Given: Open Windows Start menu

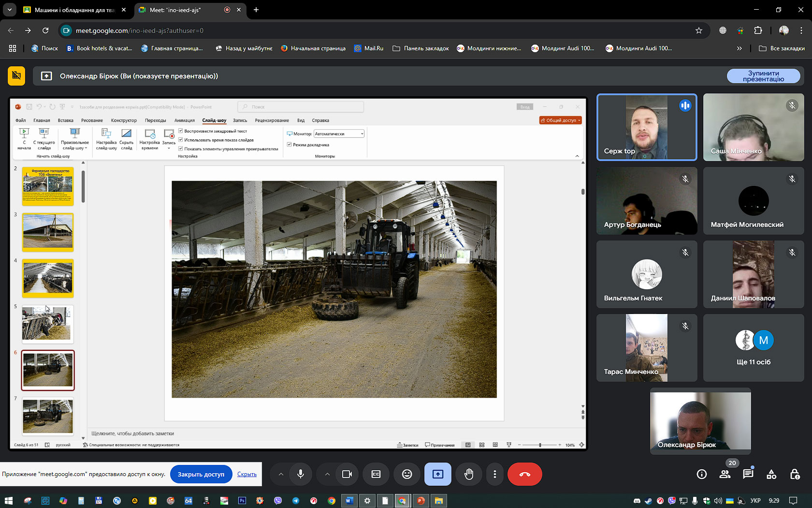Looking at the screenshot, I should tap(9, 501).
